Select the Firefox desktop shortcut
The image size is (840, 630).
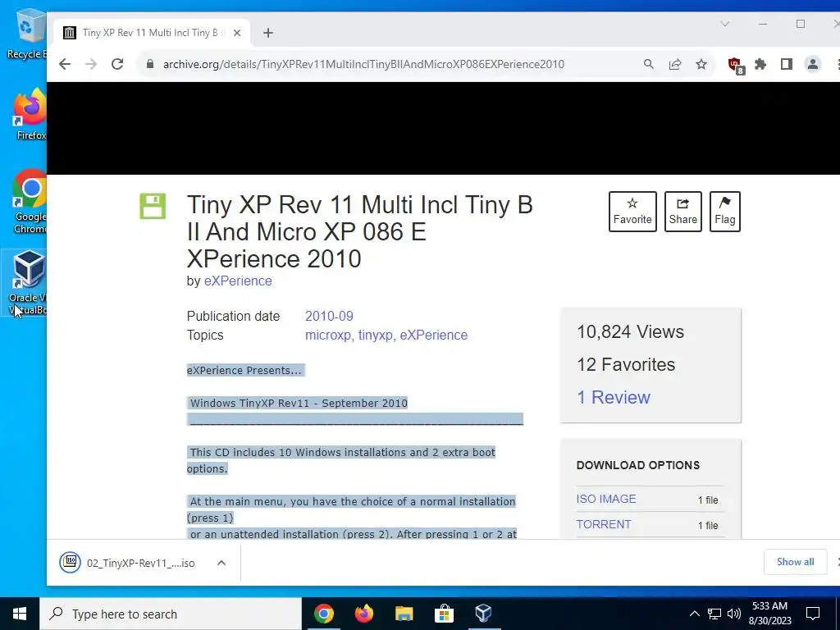(30, 115)
